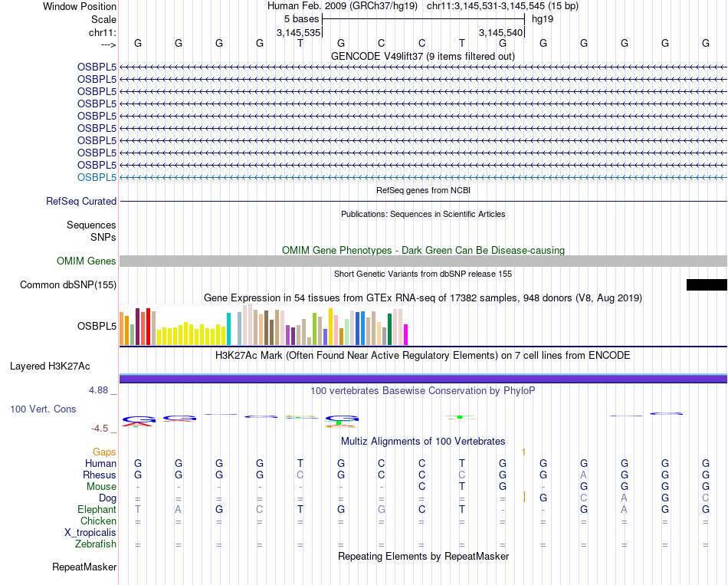
Task: Click the 4.88 PhyloP upper scale value
Action: pos(98,390)
